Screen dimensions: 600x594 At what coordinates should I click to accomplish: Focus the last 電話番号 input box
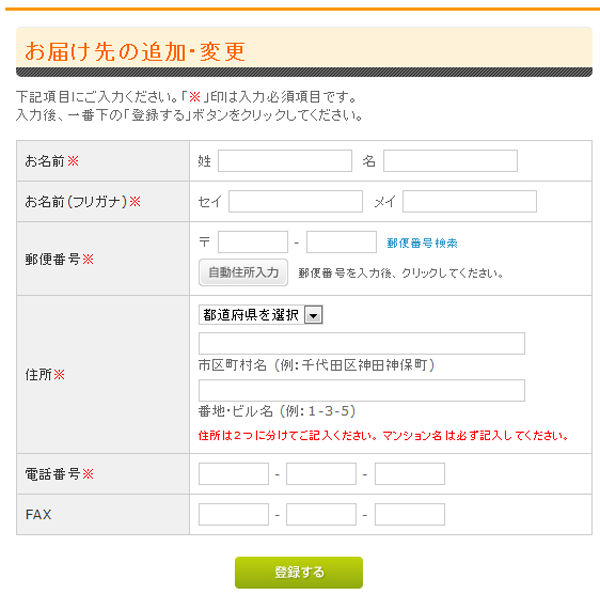tap(410, 474)
